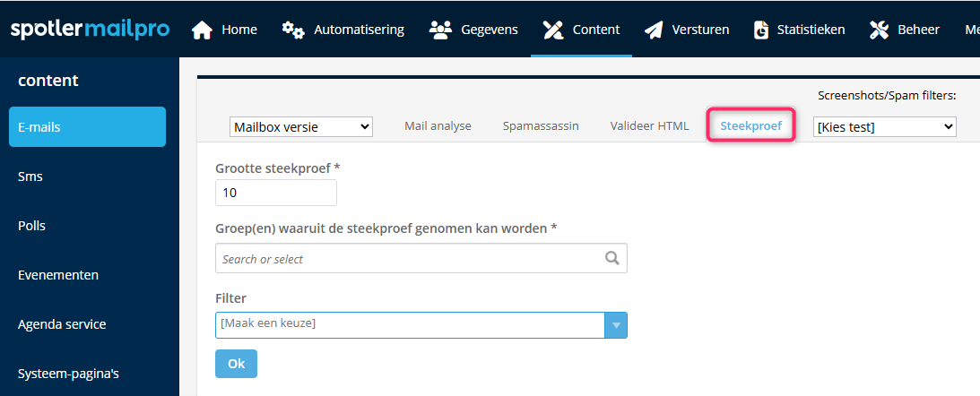Switch to the Mail analyse tab
Screen dimensions: 980x396
pos(438,126)
